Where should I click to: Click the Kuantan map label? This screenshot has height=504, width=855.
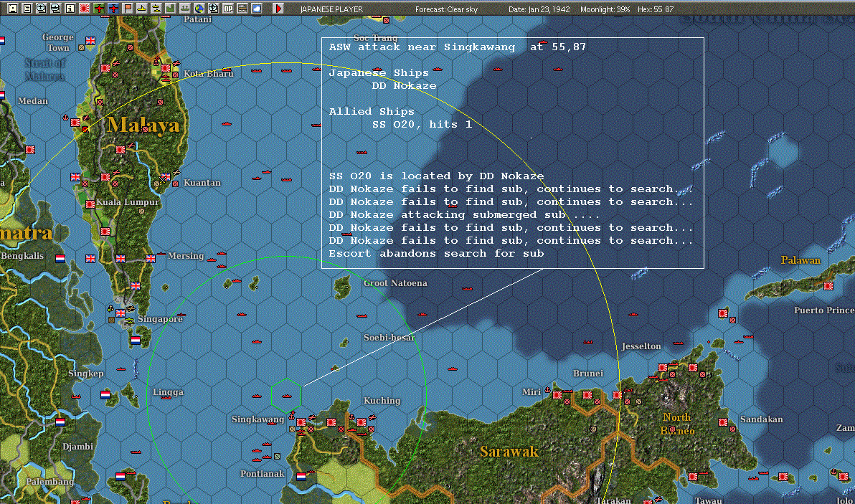pyautogui.click(x=202, y=183)
